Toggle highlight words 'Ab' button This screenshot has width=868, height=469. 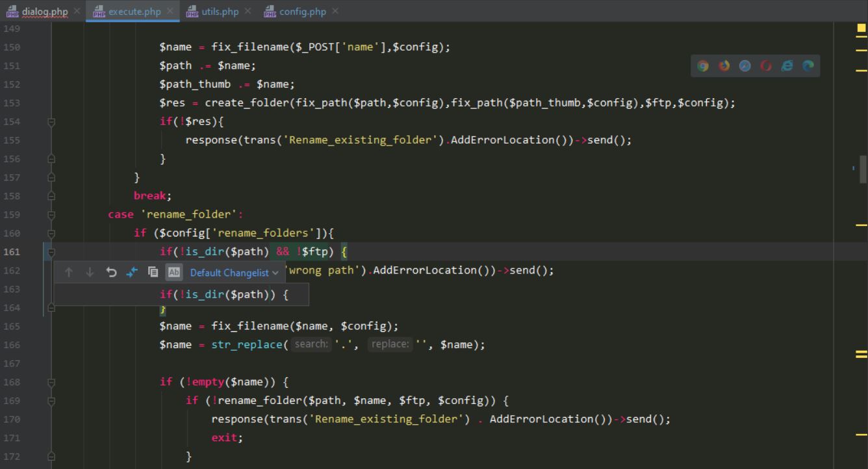(173, 273)
